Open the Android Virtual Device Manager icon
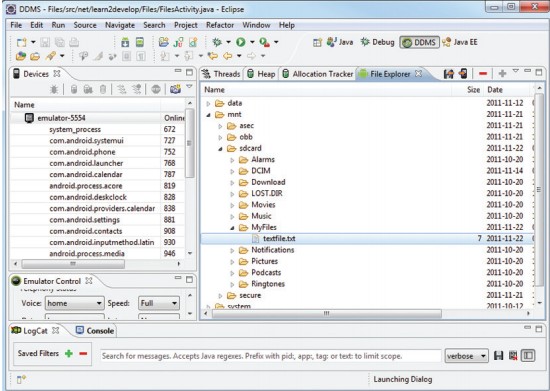 [140, 42]
